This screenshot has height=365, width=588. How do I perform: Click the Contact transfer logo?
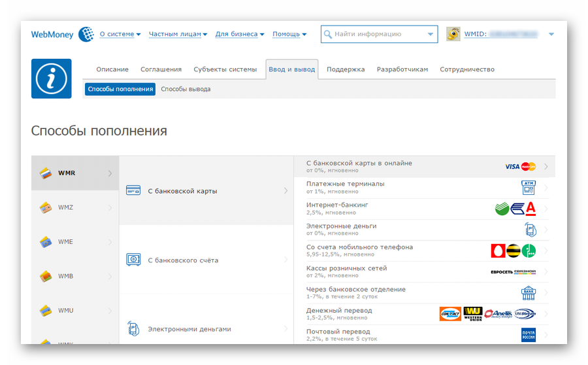click(450, 314)
